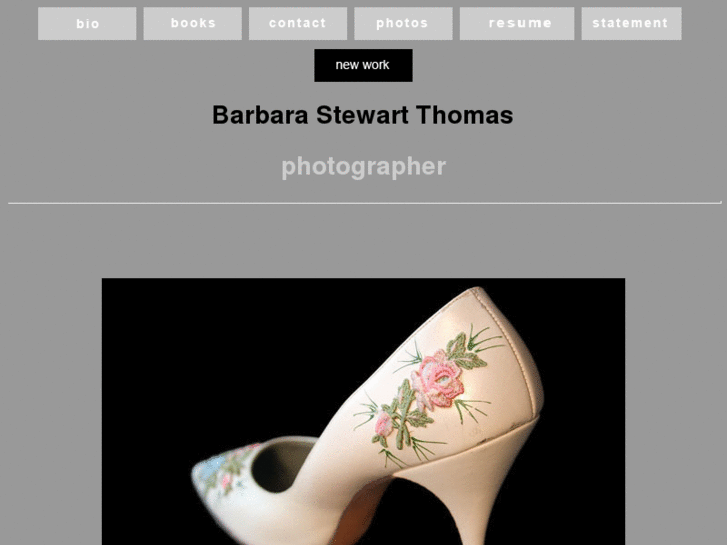727x545 pixels.
Task: Click the word Thomas in the title
Action: (x=465, y=115)
